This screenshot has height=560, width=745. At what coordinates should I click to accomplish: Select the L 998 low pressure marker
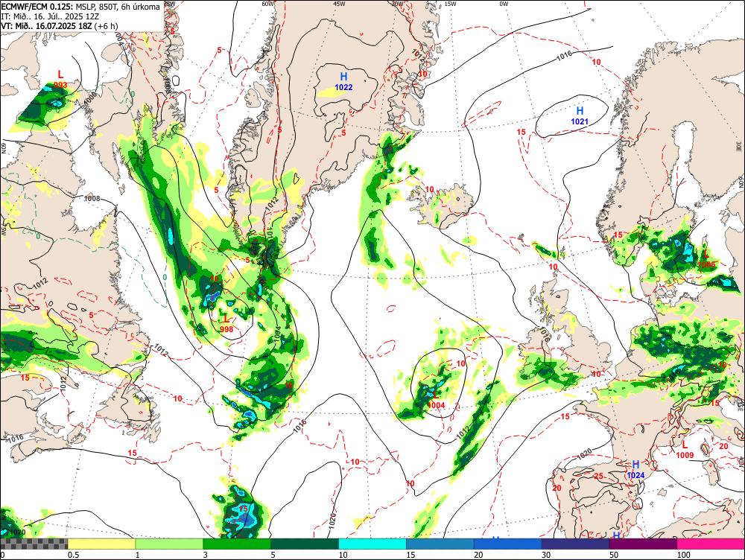(226, 323)
